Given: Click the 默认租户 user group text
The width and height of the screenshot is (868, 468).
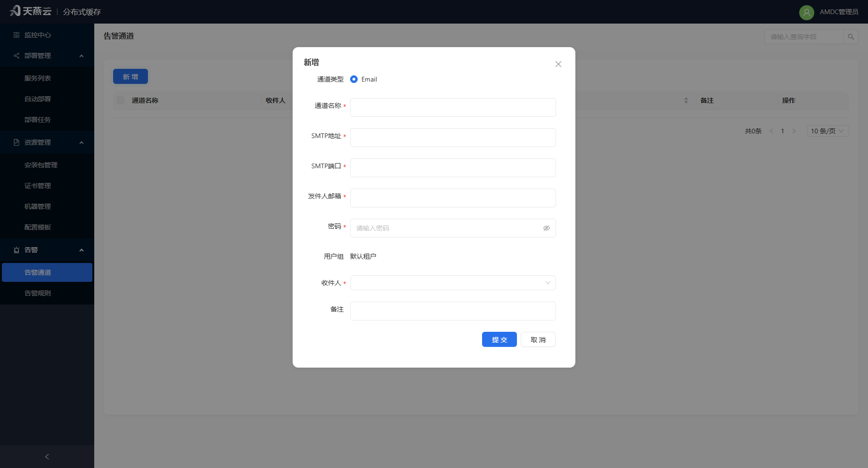Looking at the screenshot, I should [x=363, y=256].
